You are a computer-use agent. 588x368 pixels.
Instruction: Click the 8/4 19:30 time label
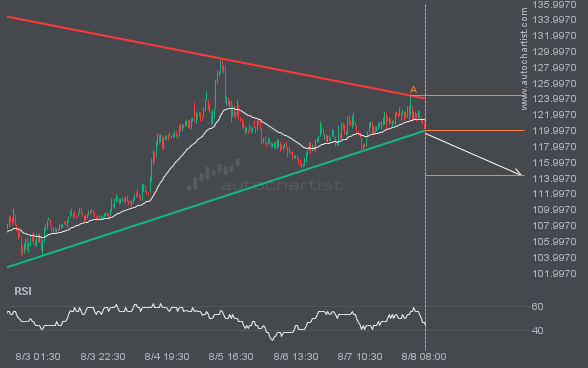(167, 357)
